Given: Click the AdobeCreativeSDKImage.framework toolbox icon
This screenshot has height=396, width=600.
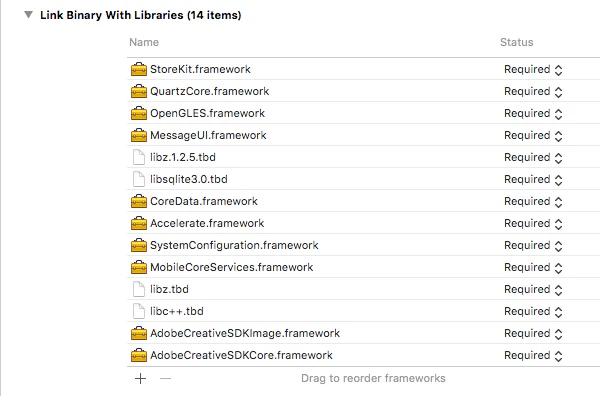Looking at the screenshot, I should click(139, 333).
